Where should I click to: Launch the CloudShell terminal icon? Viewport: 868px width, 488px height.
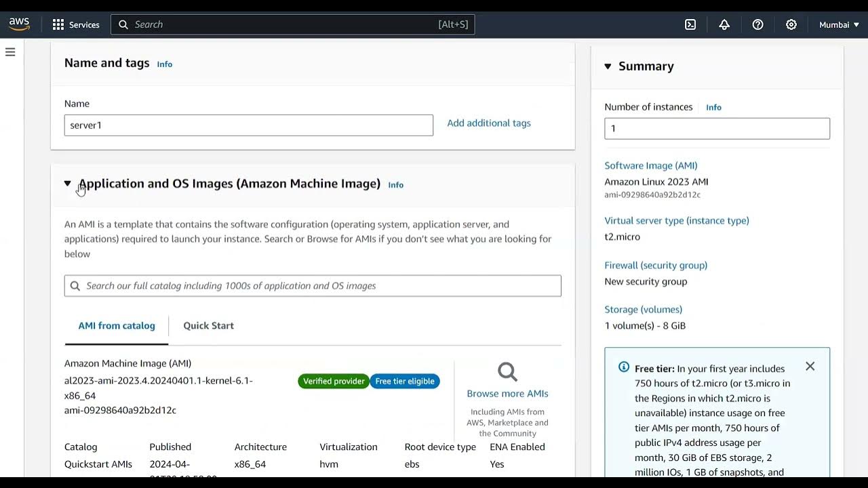pos(690,24)
